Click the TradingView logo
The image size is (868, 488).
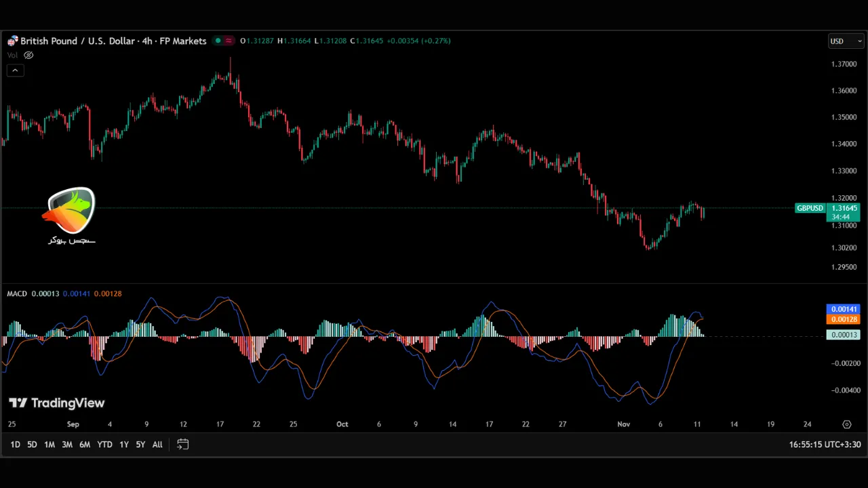point(57,403)
